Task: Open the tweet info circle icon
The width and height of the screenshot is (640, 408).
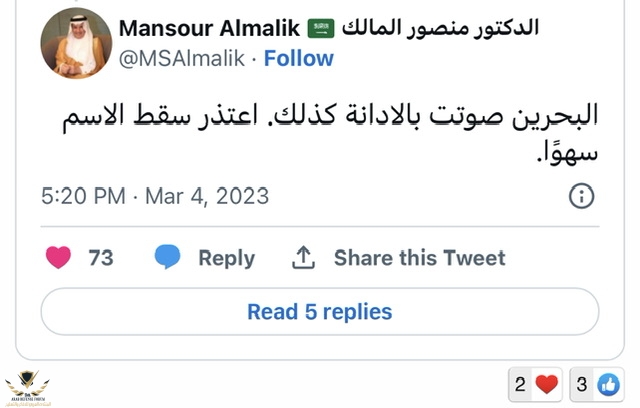Action: [581, 196]
